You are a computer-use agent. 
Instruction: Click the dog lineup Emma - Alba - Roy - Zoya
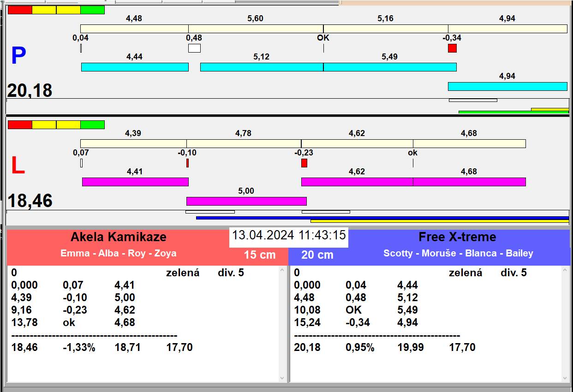pyautogui.click(x=119, y=253)
